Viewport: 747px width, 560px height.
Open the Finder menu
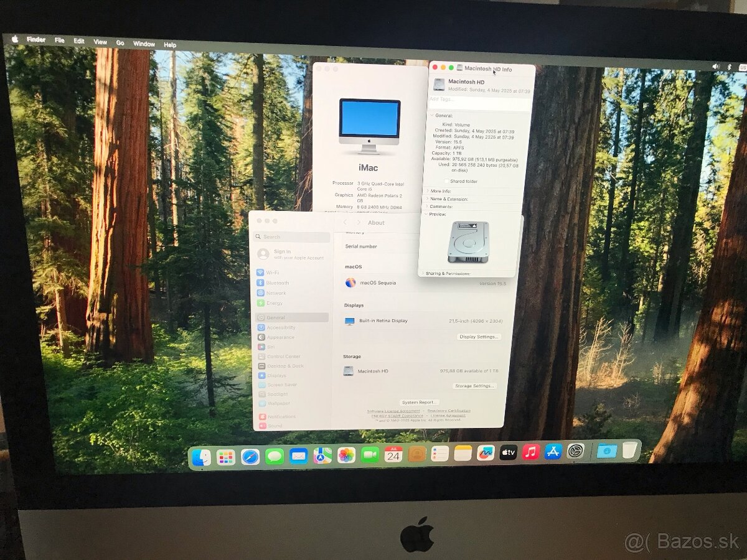pyautogui.click(x=36, y=40)
